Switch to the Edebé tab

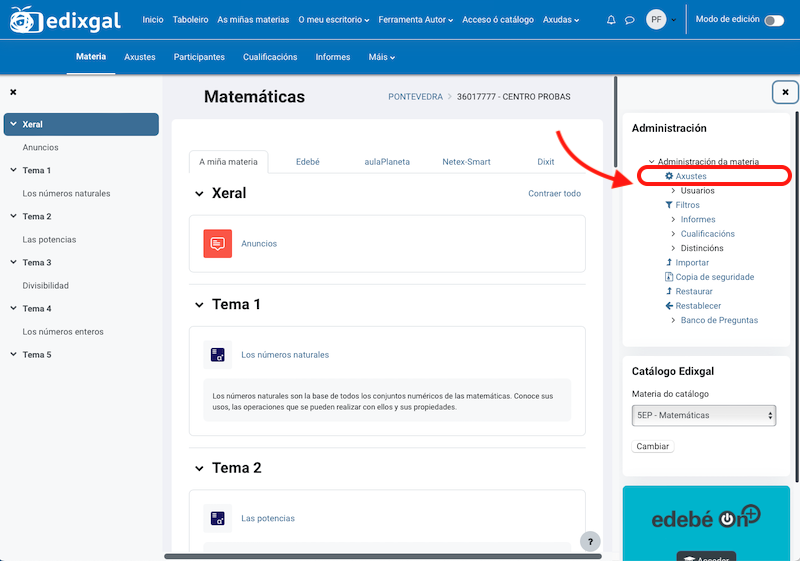pos(307,161)
